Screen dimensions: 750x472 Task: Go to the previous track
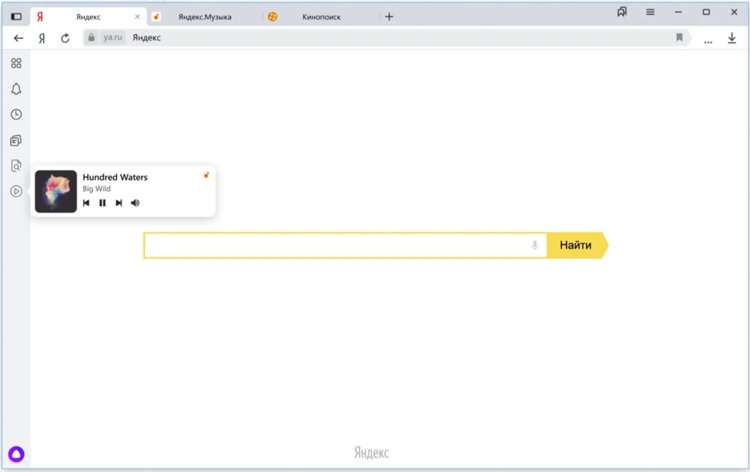(86, 203)
